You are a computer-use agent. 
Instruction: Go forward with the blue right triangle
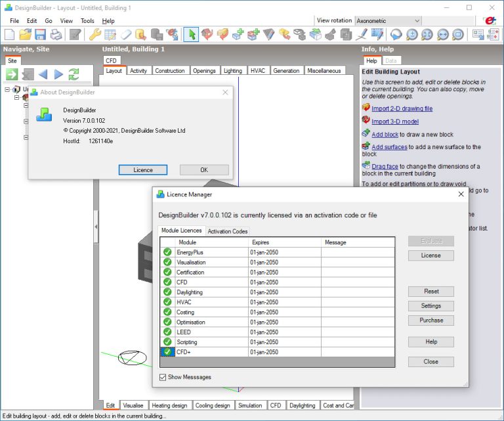point(58,74)
